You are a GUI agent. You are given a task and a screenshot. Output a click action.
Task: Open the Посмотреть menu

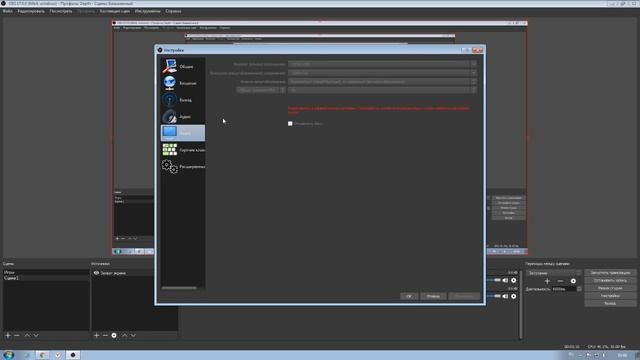click(x=61, y=11)
